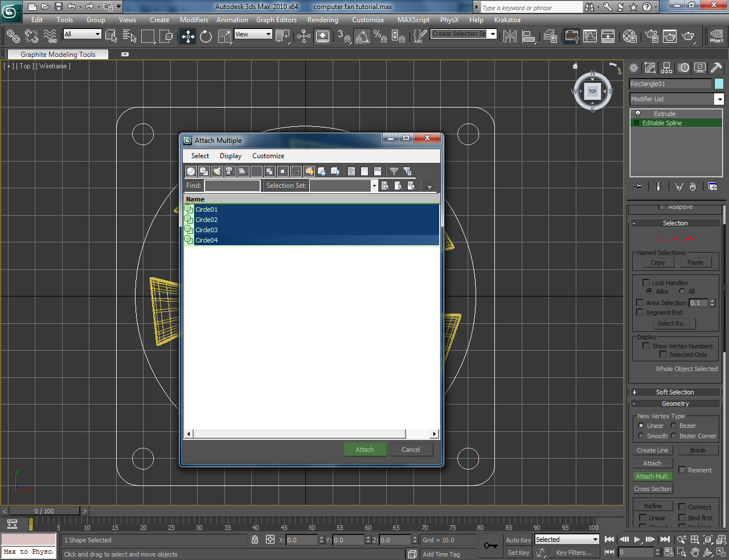
Task: Open the Display menu in Attach Multiple
Action: click(x=231, y=156)
